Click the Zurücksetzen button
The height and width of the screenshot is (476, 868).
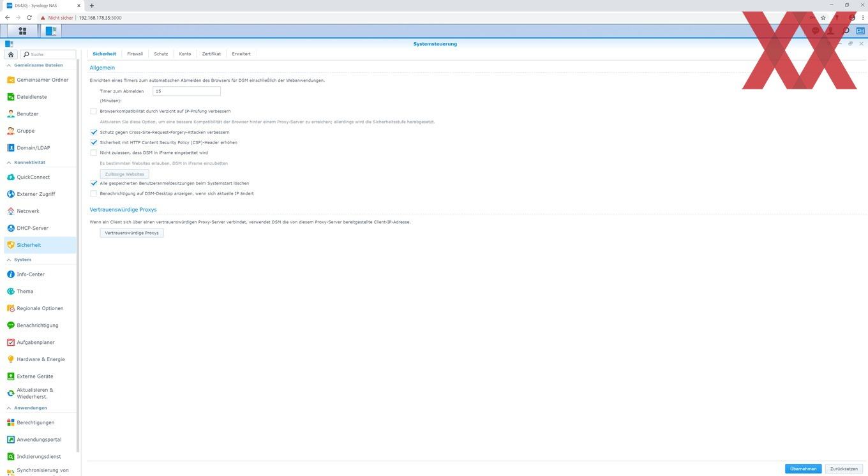844,469
